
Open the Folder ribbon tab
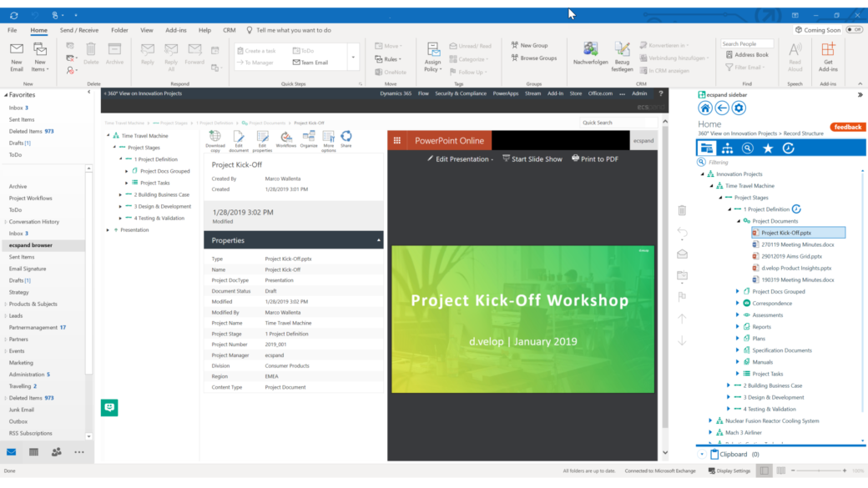point(119,30)
